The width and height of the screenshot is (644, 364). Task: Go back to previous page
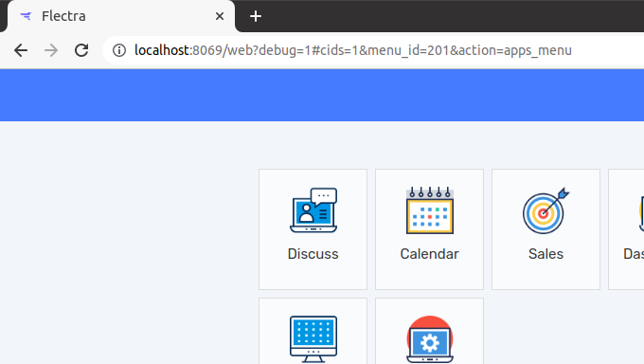(x=21, y=50)
